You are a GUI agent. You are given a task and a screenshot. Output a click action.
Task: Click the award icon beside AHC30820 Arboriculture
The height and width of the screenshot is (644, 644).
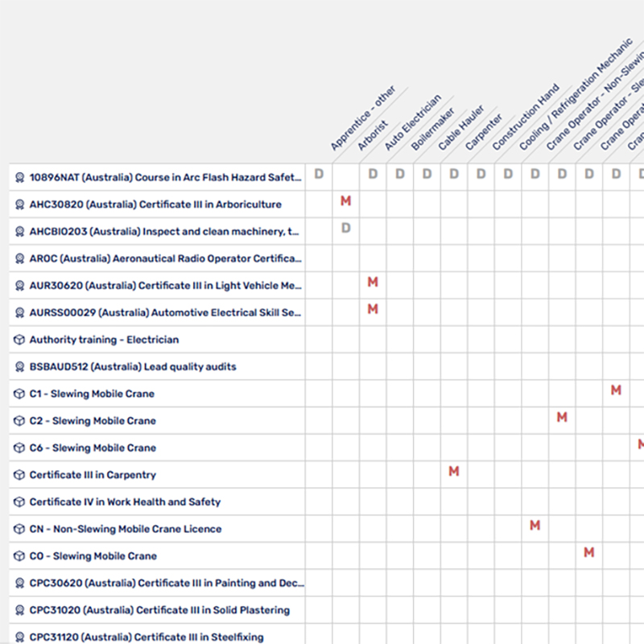[19, 204]
